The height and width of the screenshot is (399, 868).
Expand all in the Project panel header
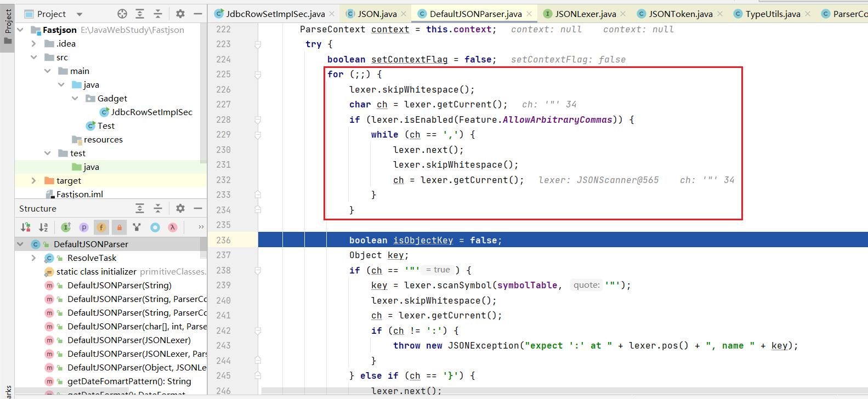140,14
